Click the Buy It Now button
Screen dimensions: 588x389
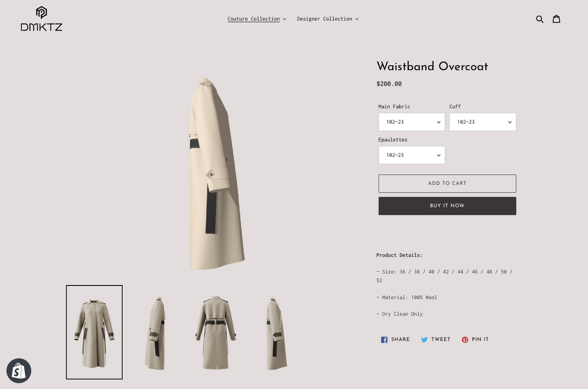point(447,206)
